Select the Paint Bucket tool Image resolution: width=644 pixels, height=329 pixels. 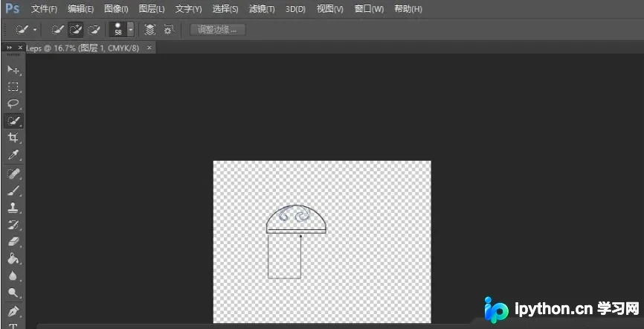click(13, 259)
